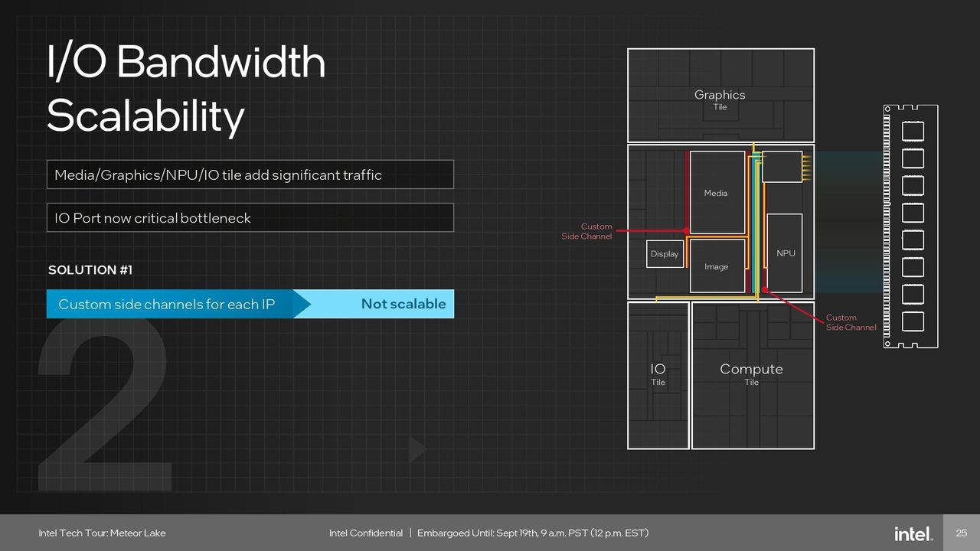Select the "Not scalable" label
The image size is (980, 551).
[403, 304]
